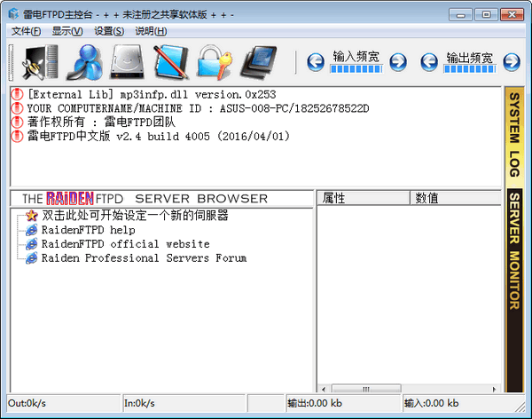Open the 设置(S) menu
The height and width of the screenshot is (419, 532).
click(x=109, y=31)
